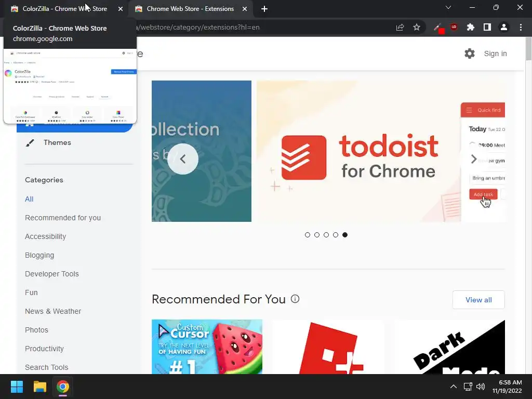Click the Chrome taskbar icon
The image size is (532, 399).
(x=63, y=387)
